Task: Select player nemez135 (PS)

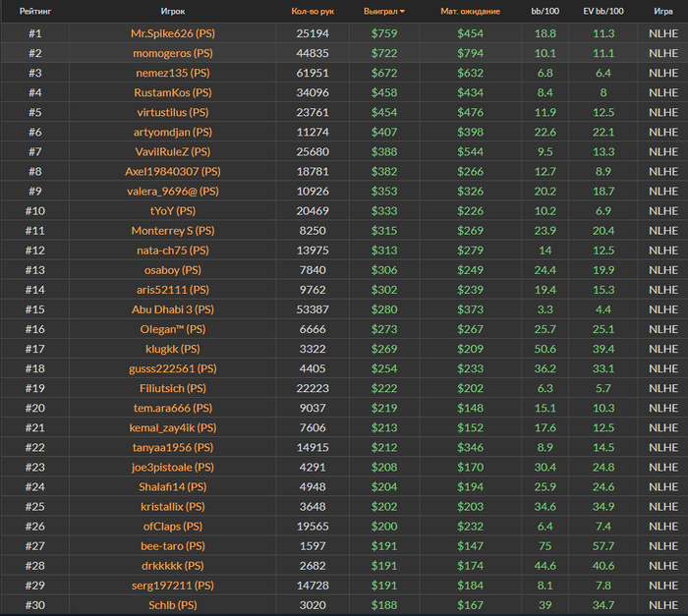Action: point(173,73)
